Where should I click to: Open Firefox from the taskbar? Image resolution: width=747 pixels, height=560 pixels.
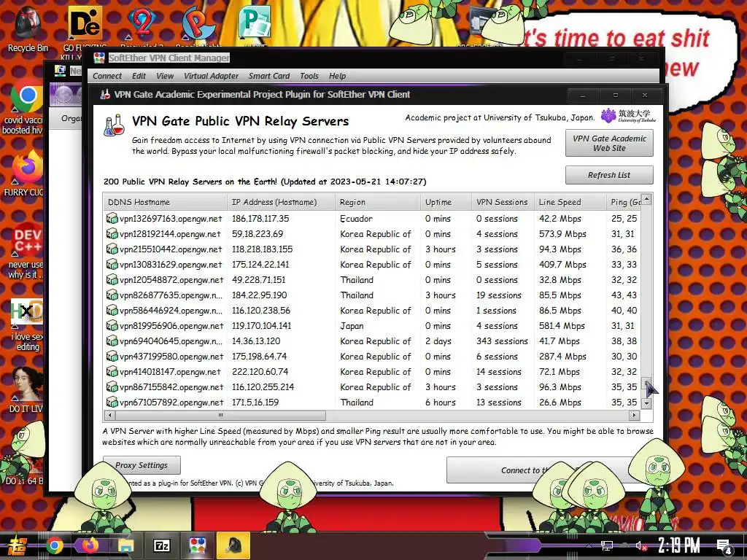[x=90, y=545]
